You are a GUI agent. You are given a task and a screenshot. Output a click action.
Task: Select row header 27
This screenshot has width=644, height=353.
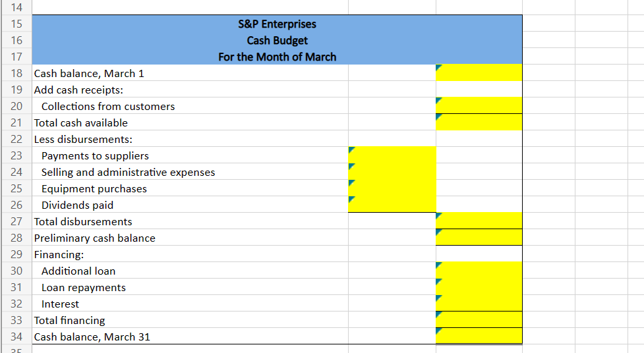16,221
